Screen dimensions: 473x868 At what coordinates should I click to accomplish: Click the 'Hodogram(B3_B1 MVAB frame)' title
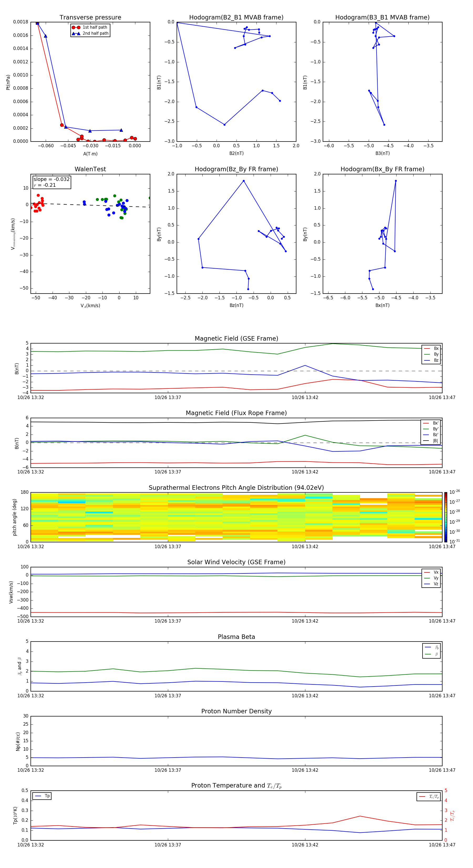382,18
